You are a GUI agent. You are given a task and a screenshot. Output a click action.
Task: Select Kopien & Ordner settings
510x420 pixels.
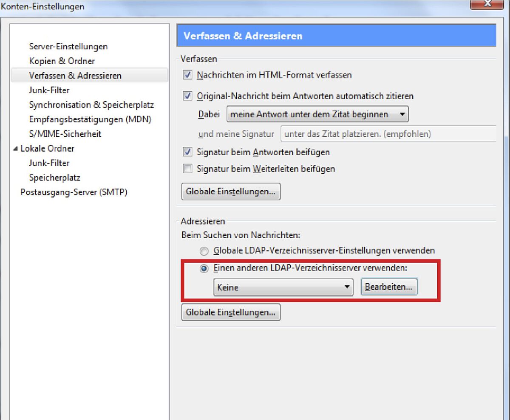pos(62,61)
